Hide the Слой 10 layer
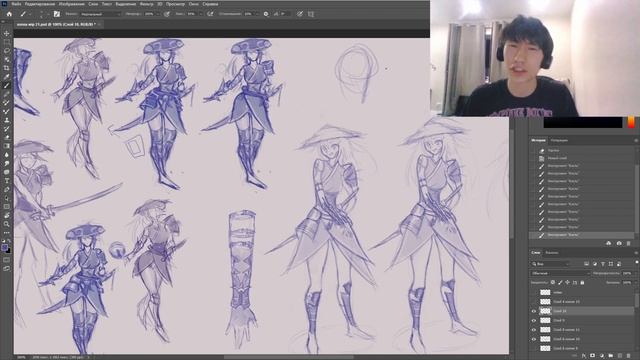 [533, 311]
